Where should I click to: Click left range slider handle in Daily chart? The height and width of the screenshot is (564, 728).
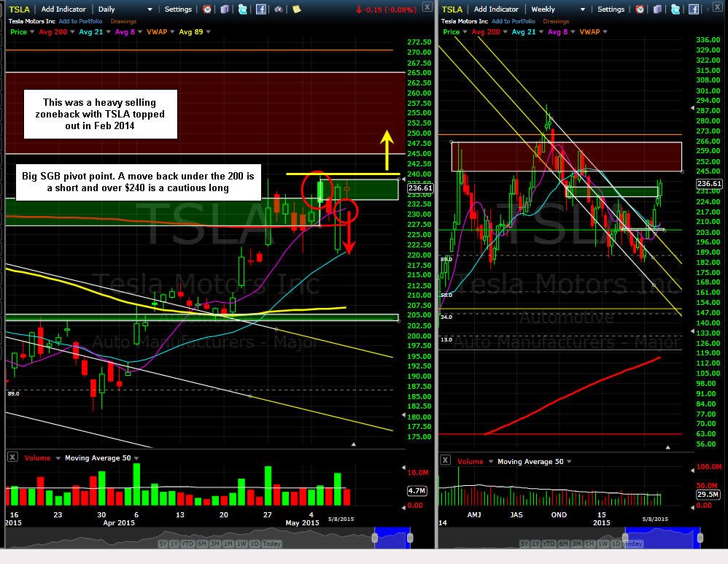tap(375, 538)
